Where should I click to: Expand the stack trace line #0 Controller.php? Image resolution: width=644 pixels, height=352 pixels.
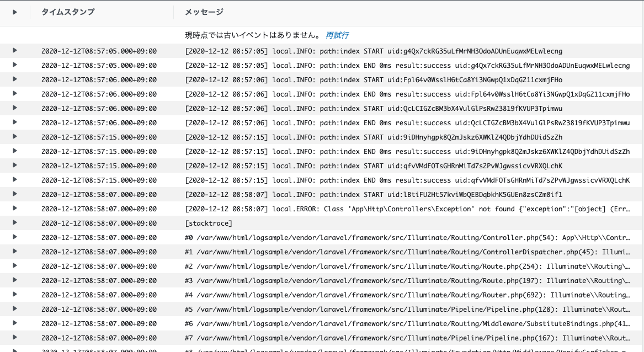[15, 237]
